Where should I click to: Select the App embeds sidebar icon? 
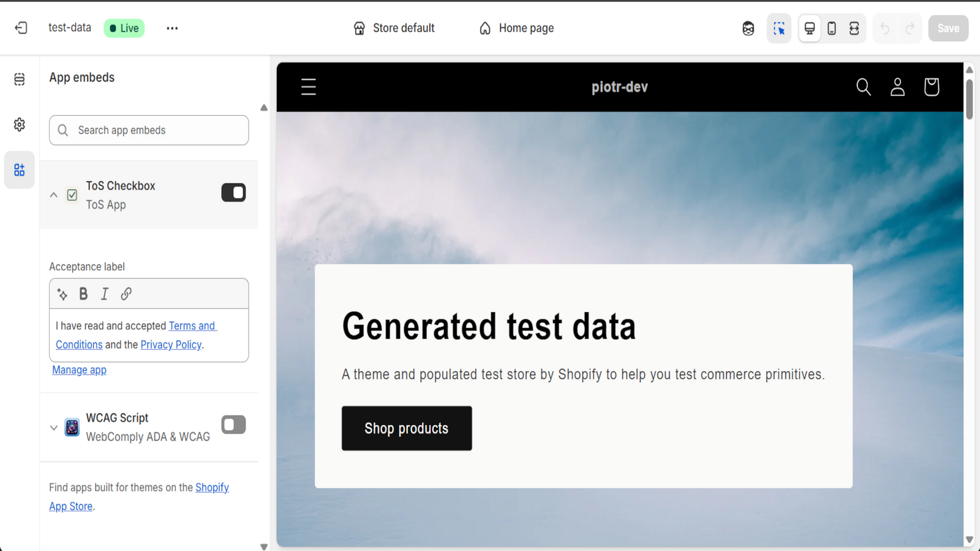click(x=20, y=170)
